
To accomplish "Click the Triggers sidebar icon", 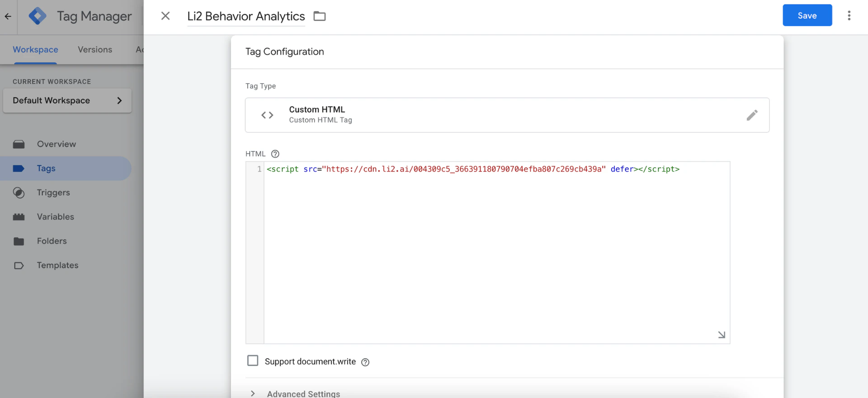I will [x=19, y=193].
